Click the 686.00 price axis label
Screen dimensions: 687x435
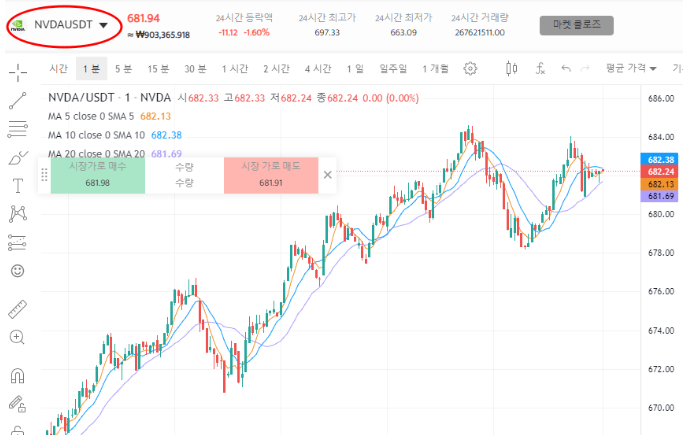[x=661, y=99]
